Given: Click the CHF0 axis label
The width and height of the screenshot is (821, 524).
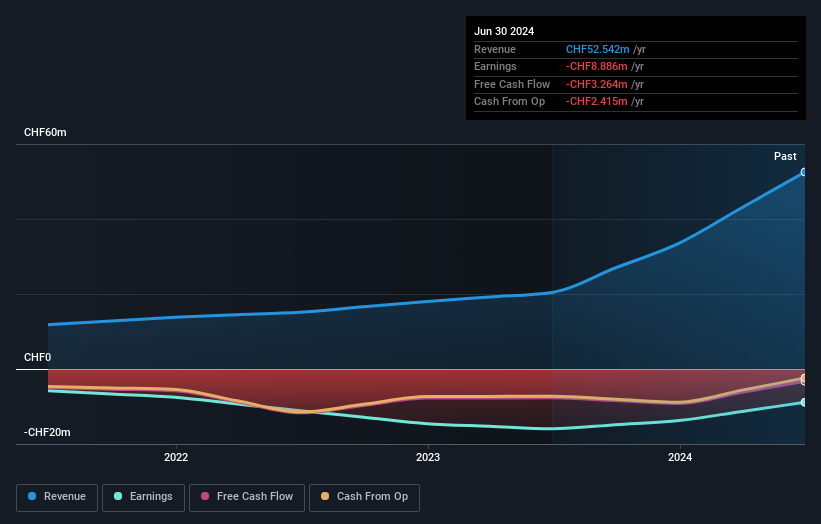Looking at the screenshot, I should pos(38,358).
